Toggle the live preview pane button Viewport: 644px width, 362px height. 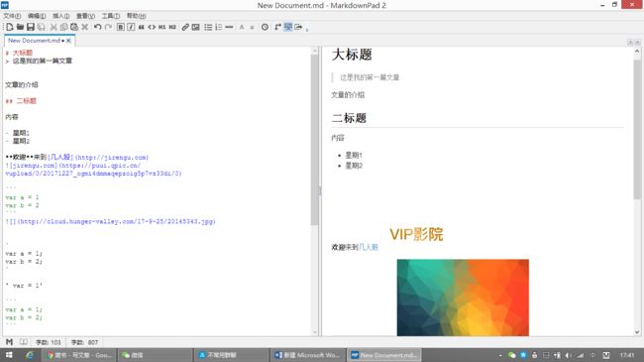click(288, 27)
